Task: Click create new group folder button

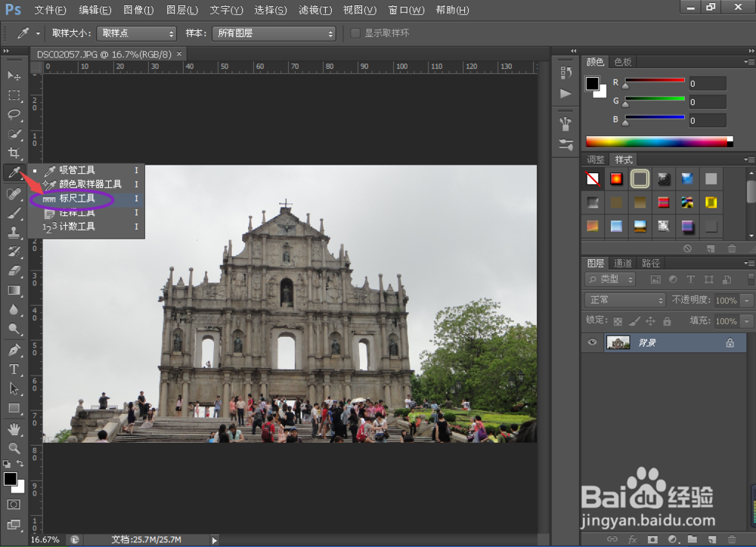Action: [692, 539]
